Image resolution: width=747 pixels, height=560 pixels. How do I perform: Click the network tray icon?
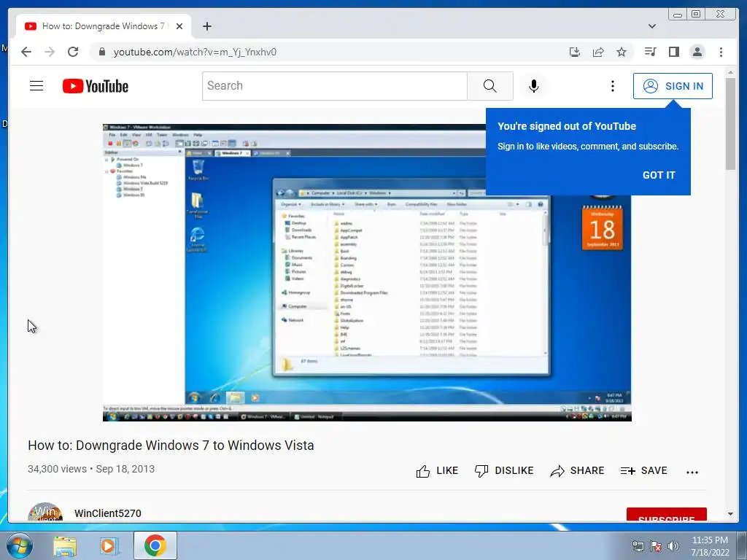point(638,545)
